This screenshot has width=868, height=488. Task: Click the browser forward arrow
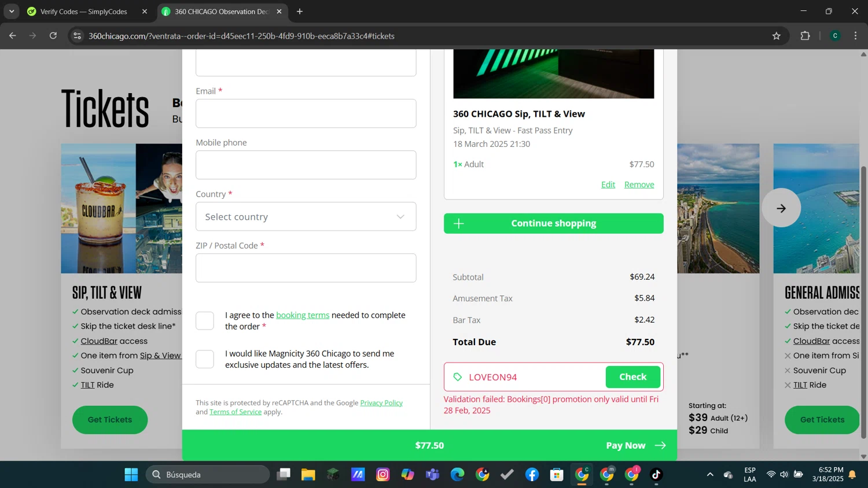tap(33, 36)
